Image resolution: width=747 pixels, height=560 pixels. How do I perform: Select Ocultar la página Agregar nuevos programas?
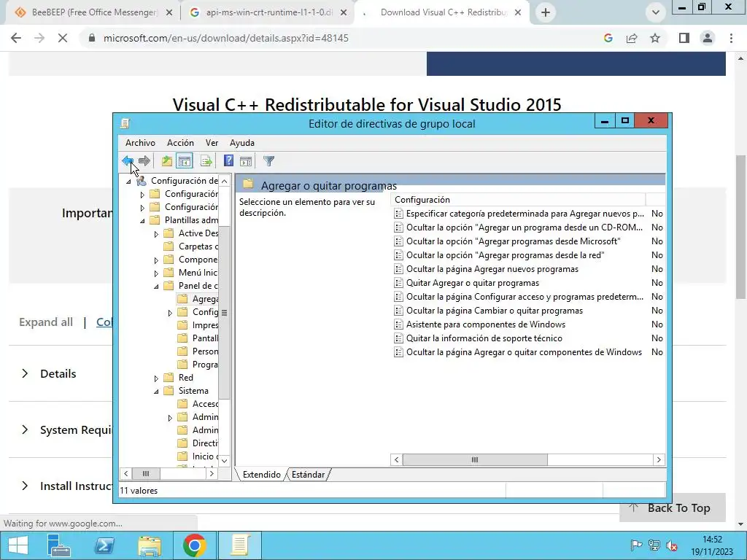492,269
